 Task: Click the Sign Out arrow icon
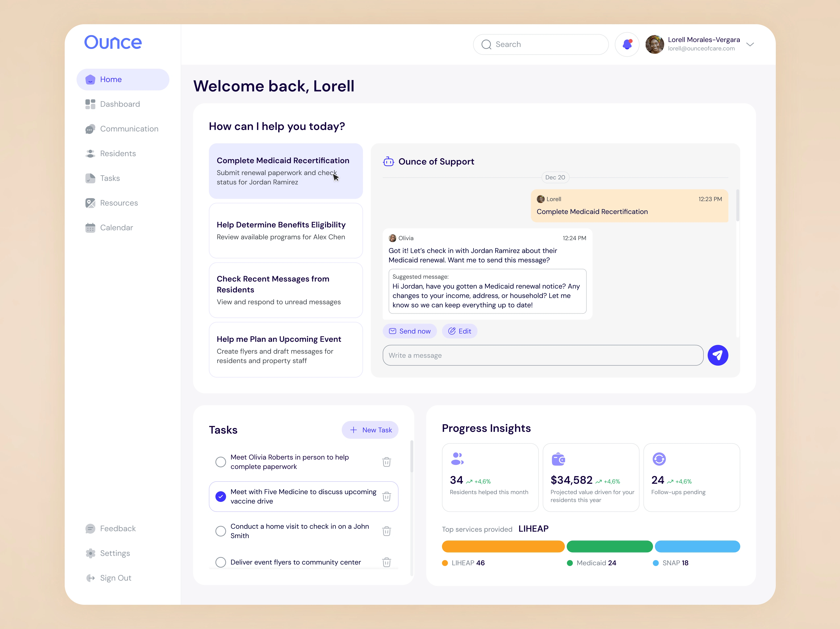[90, 578]
